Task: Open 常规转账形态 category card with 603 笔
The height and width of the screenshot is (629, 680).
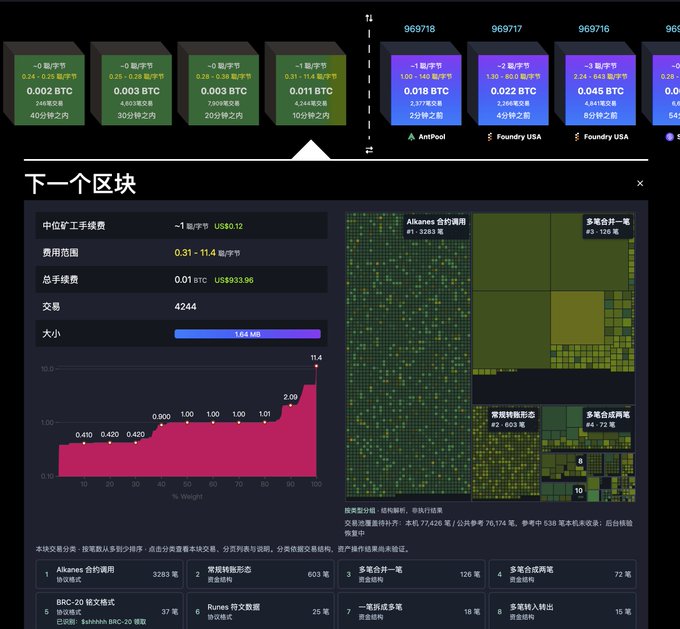Action: coord(261,574)
